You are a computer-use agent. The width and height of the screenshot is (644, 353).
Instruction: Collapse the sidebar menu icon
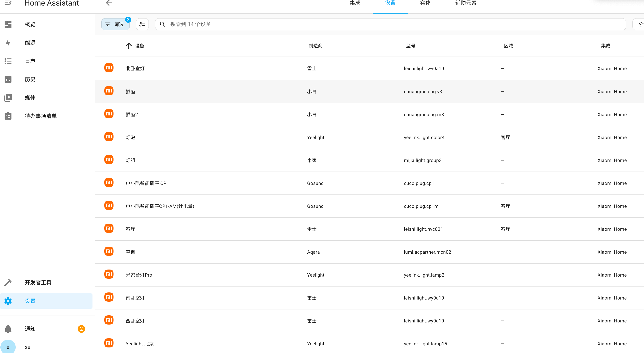click(8, 3)
